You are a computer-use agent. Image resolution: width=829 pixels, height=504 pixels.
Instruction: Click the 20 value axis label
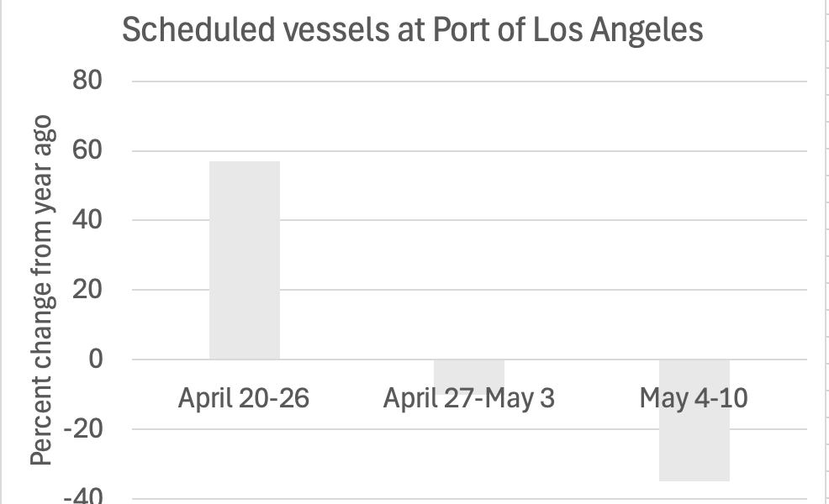tap(87, 290)
